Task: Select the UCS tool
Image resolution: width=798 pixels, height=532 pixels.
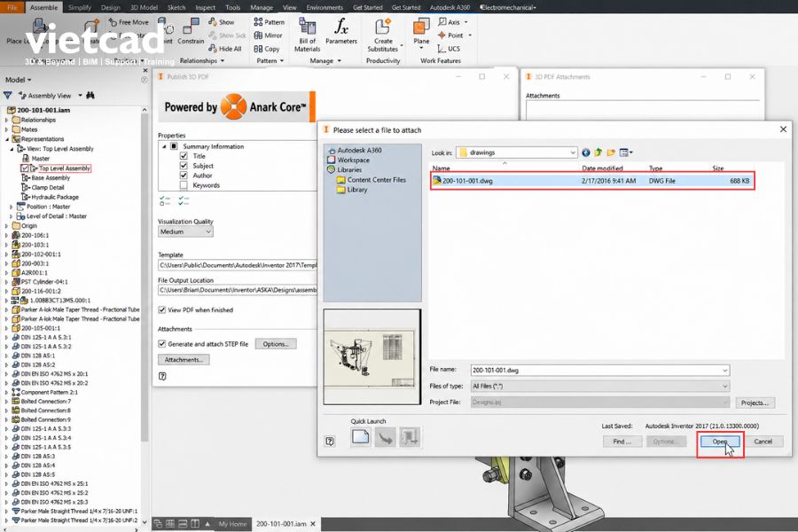Action: click(x=449, y=49)
